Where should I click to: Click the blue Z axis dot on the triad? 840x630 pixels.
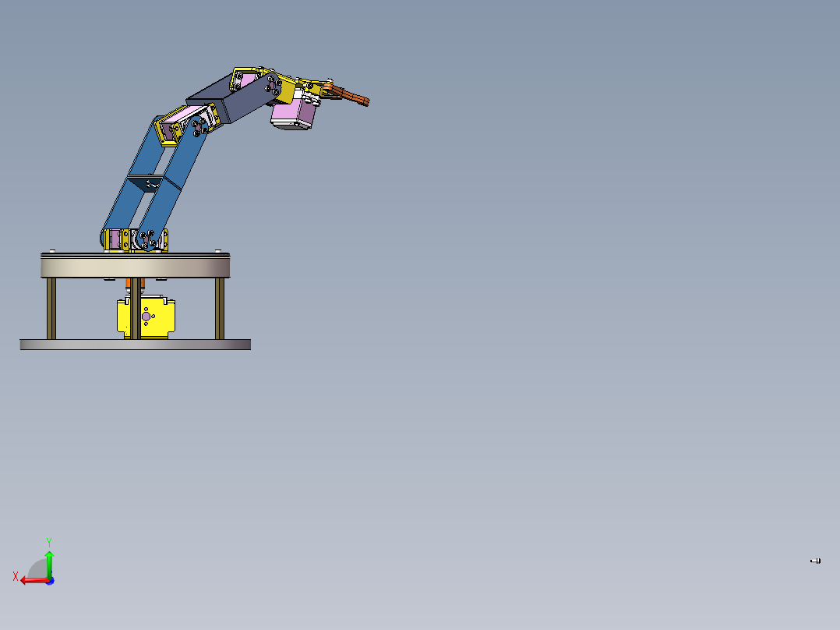(x=51, y=581)
